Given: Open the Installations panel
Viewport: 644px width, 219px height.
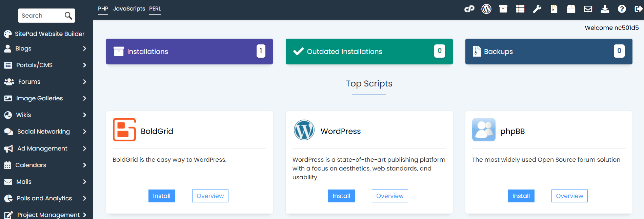Looking at the screenshot, I should (189, 52).
